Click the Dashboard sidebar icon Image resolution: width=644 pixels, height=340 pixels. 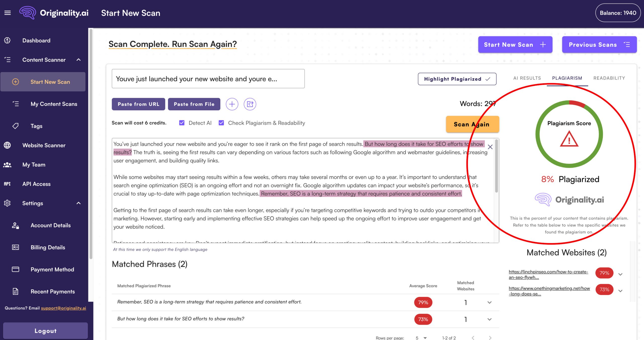[x=7, y=41]
